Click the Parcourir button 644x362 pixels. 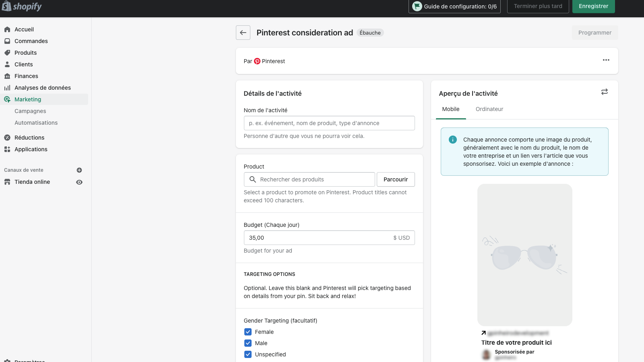[396, 179]
